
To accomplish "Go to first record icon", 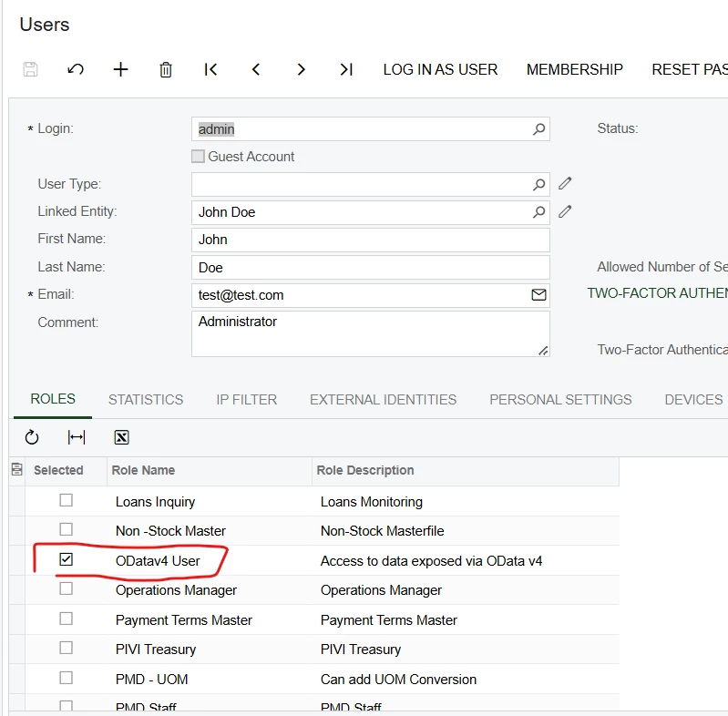I will pos(210,69).
